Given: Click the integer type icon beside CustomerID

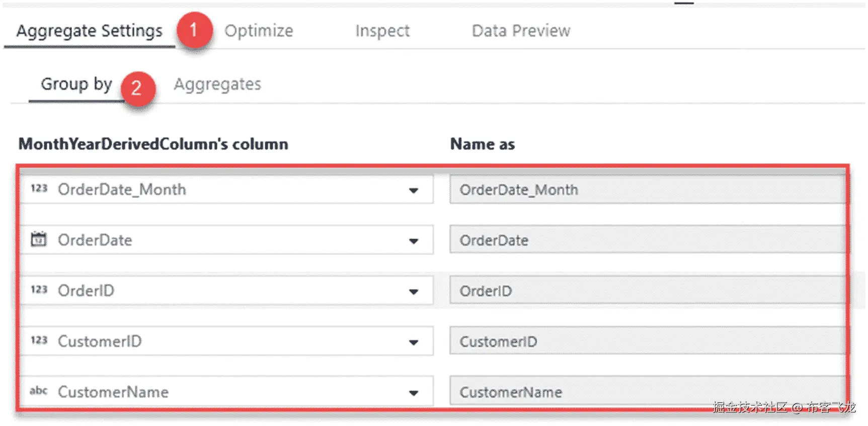Looking at the screenshot, I should pos(39,340).
